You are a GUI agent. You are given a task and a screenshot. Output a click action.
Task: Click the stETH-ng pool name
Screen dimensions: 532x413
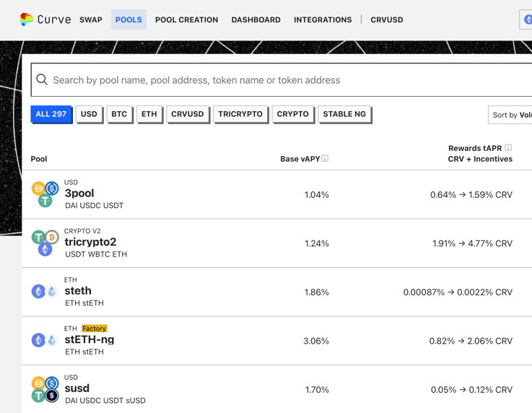pos(89,339)
